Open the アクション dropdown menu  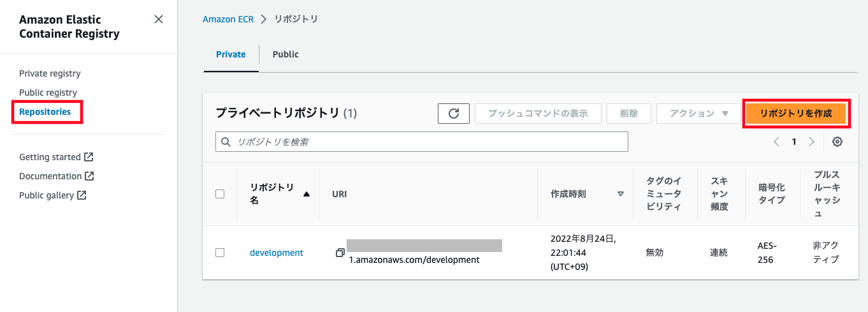(x=699, y=114)
